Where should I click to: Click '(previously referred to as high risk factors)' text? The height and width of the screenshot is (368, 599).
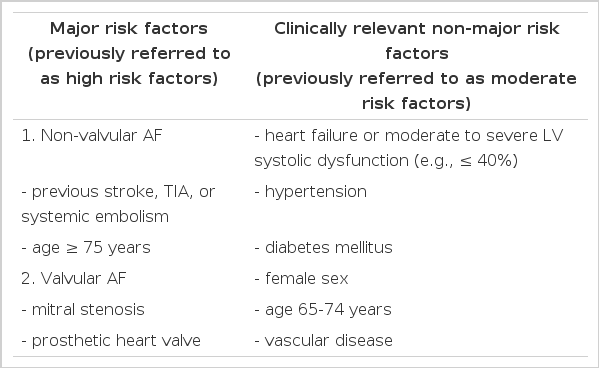[x=129, y=66]
